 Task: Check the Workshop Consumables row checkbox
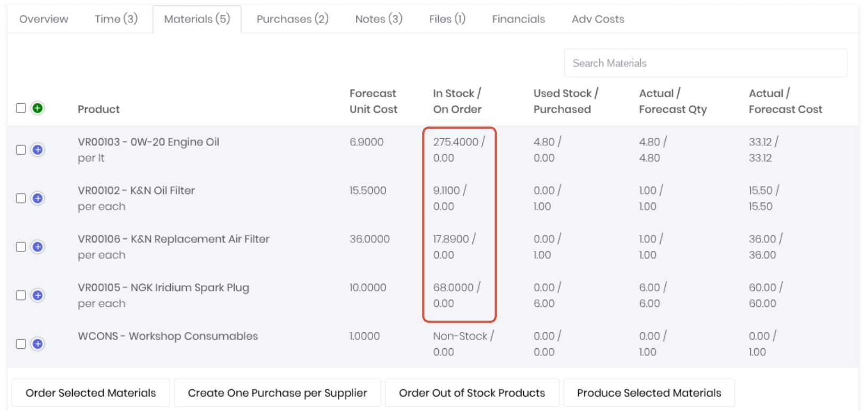coord(21,344)
